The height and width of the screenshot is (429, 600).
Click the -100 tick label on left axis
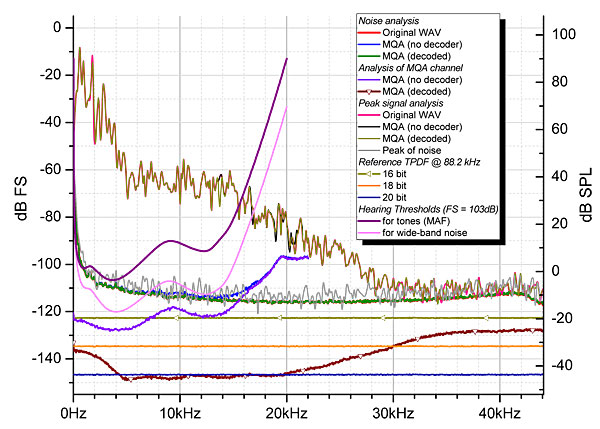pos(46,265)
